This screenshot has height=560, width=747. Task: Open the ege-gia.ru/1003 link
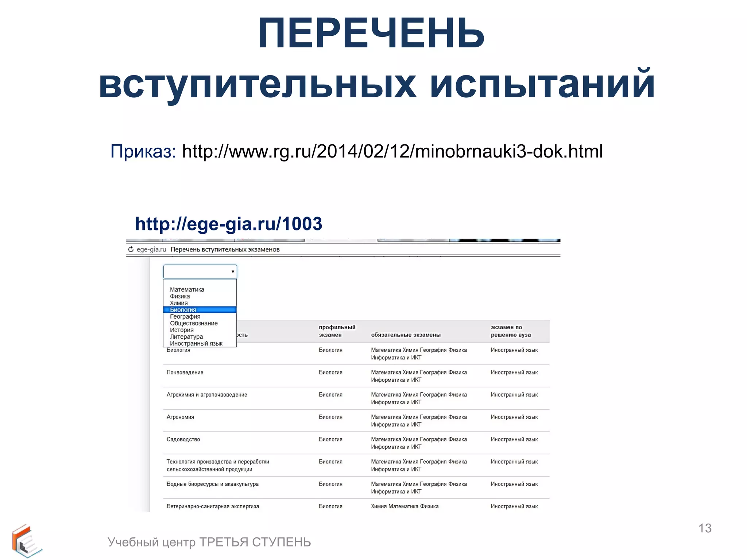(x=229, y=223)
